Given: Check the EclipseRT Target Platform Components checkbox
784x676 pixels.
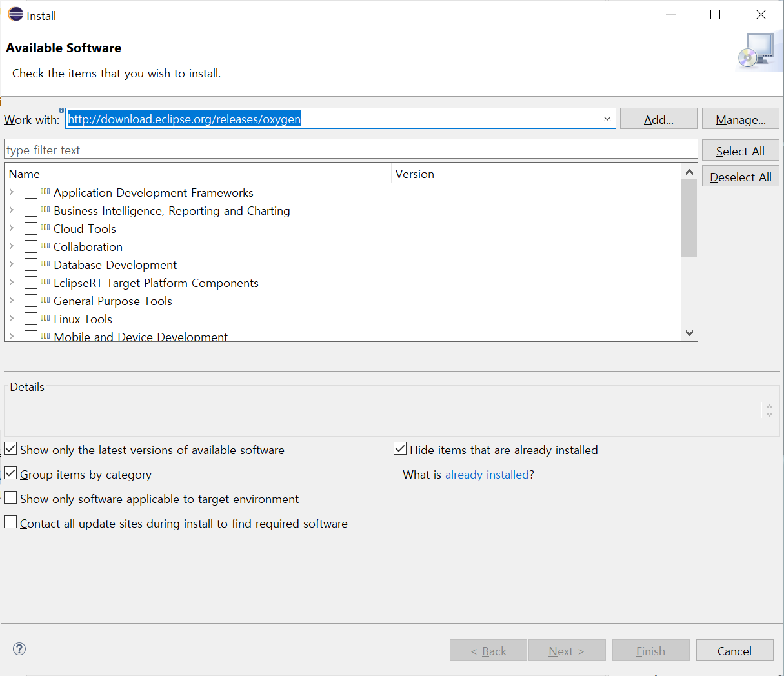Looking at the screenshot, I should pyautogui.click(x=31, y=283).
